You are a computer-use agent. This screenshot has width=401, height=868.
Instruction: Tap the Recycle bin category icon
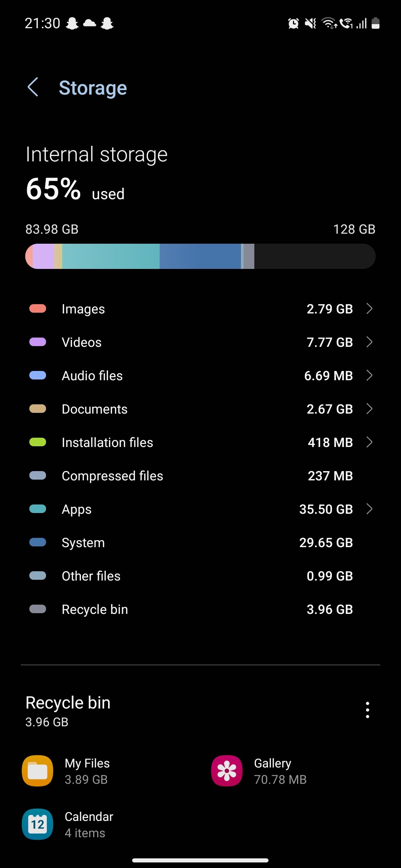coord(38,609)
